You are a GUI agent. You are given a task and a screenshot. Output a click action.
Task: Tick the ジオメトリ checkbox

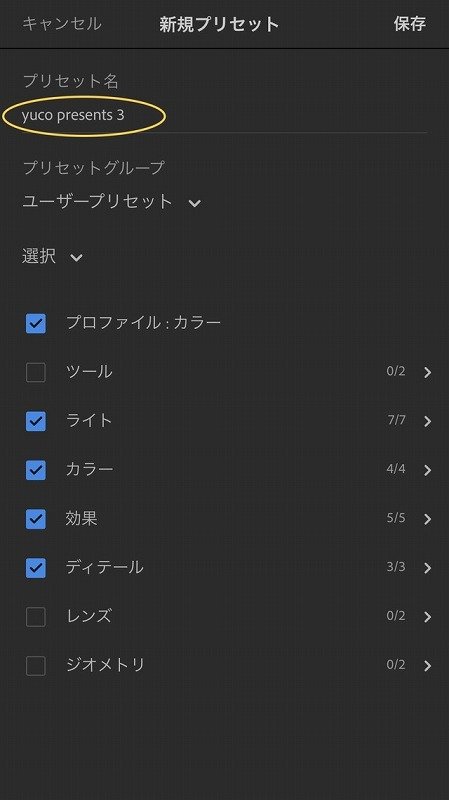tap(36, 666)
